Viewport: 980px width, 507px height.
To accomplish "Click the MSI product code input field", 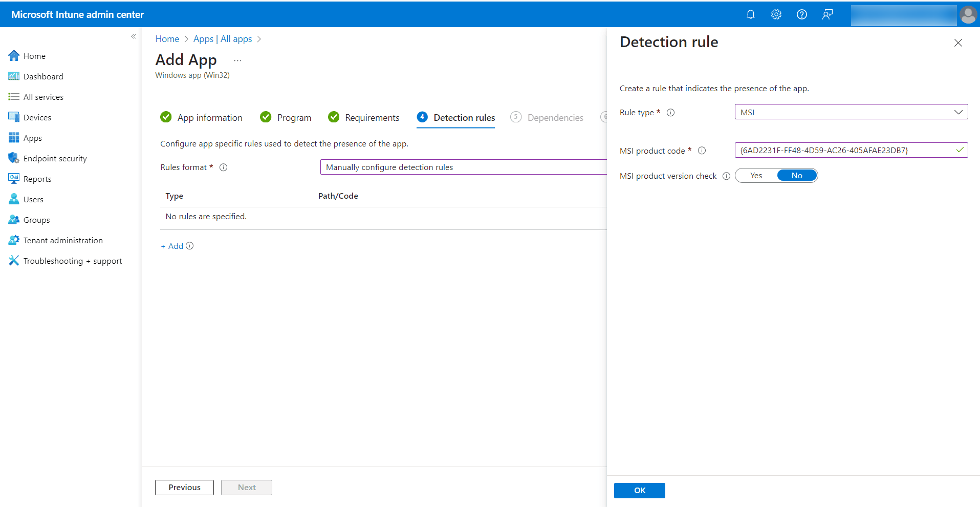I will click(x=844, y=151).
